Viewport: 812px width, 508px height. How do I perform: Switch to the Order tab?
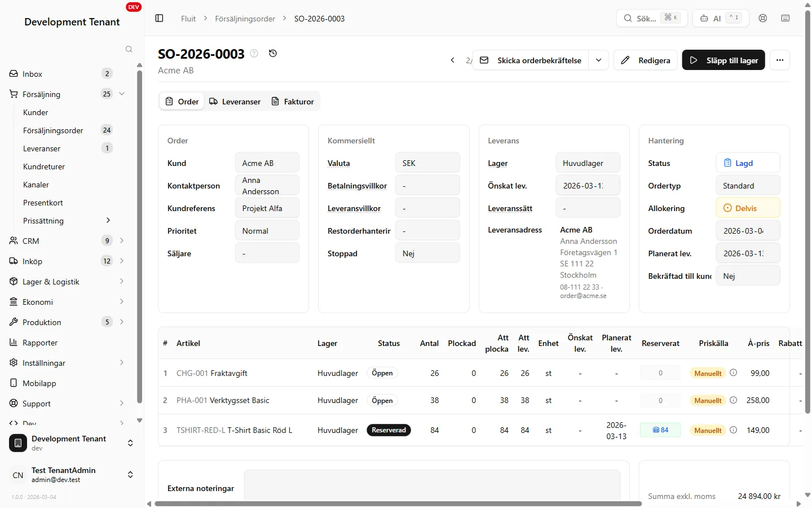(182, 102)
